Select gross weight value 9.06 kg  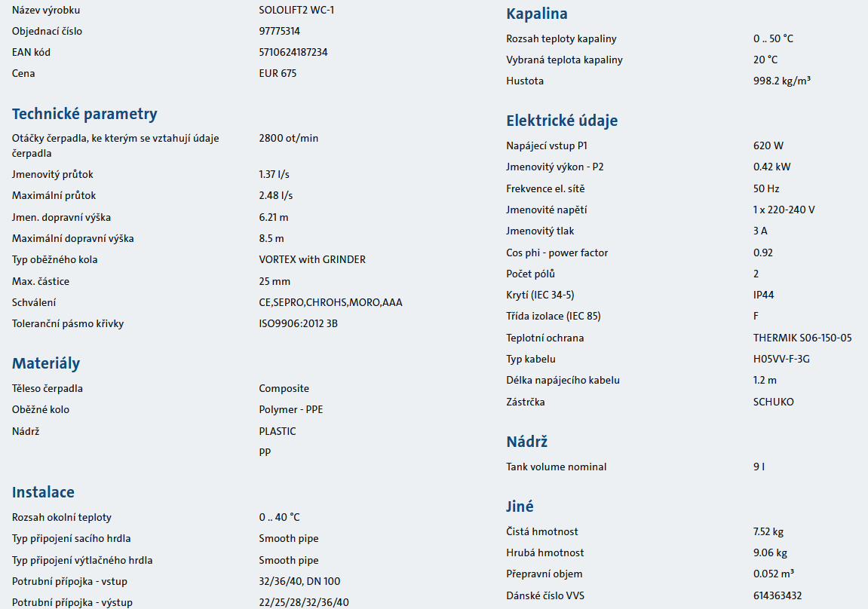770,552
